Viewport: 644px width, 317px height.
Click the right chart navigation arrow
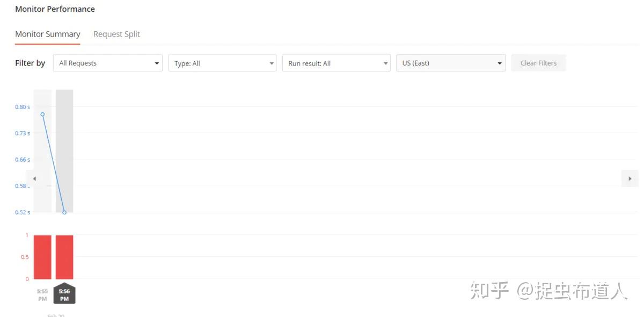click(x=630, y=178)
